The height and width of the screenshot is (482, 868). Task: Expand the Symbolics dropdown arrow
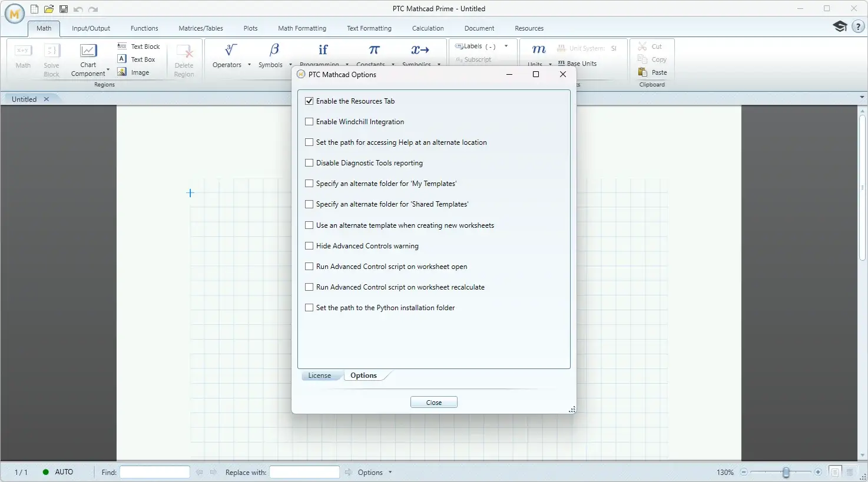[439, 65]
